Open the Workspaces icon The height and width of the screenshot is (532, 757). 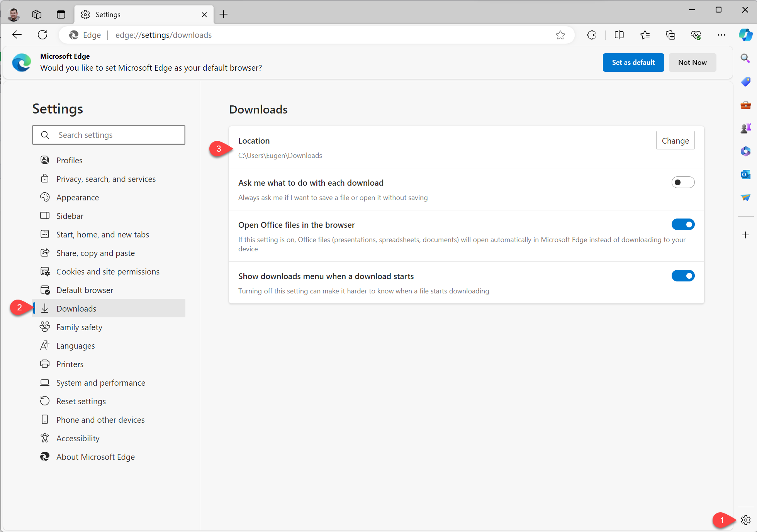tap(37, 15)
